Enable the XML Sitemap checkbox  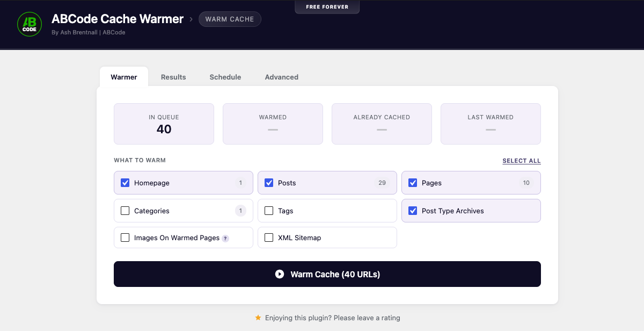269,238
